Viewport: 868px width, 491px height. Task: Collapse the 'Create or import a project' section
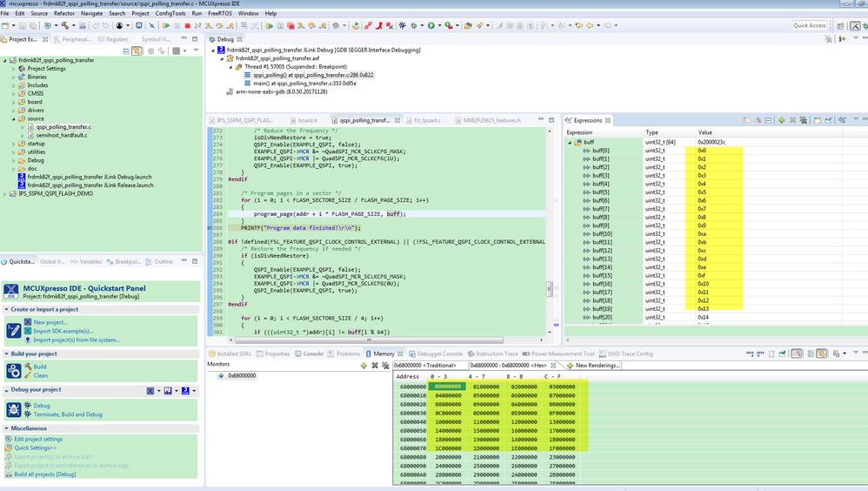tap(6, 309)
